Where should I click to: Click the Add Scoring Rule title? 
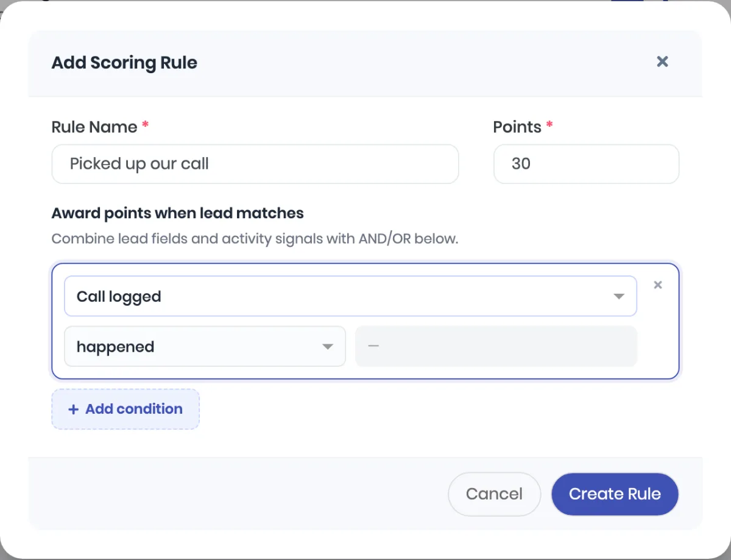click(124, 63)
